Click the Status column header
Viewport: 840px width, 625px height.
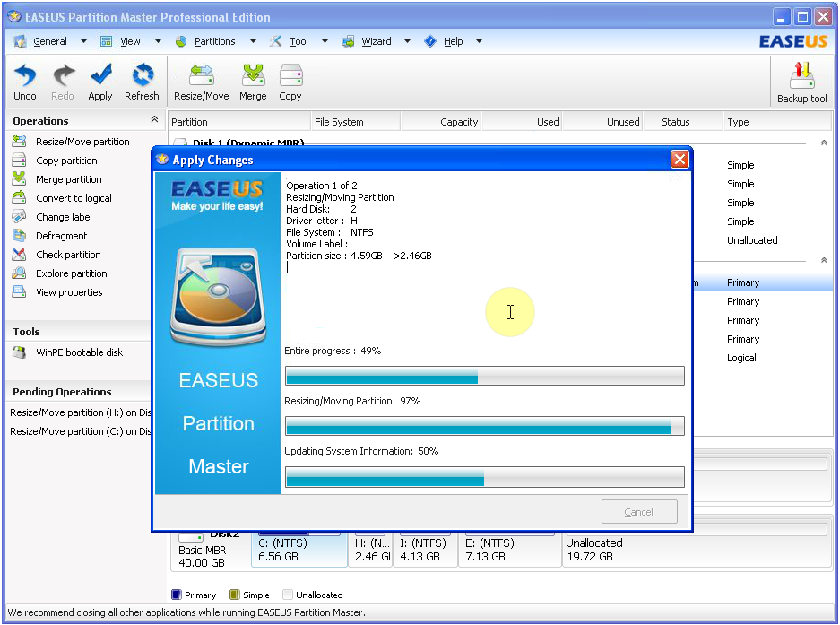[683, 122]
